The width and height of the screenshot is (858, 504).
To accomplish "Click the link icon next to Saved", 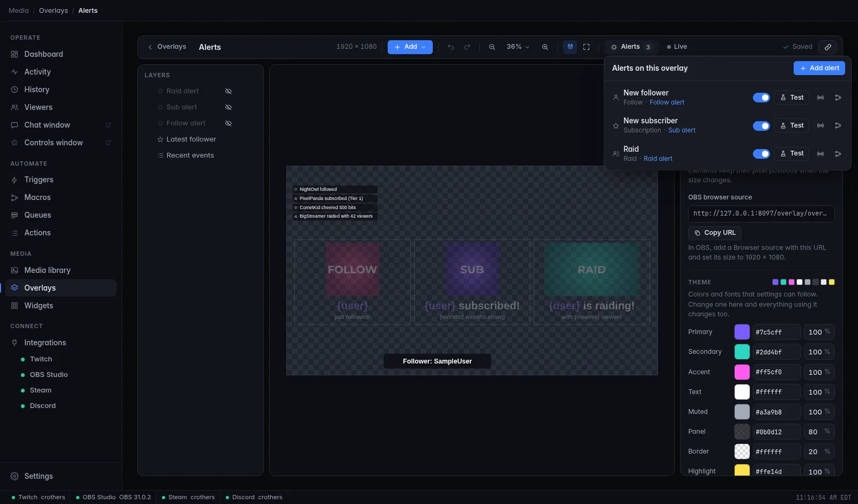I will 828,47.
